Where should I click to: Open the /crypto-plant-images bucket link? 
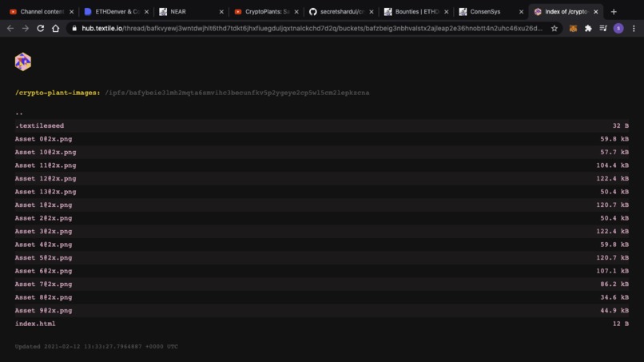tap(58, 93)
